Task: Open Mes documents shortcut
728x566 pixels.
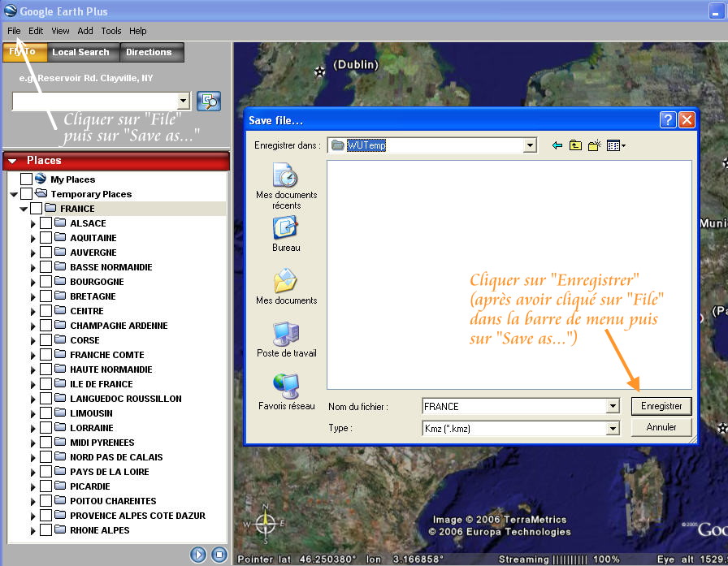Action: pos(287,286)
